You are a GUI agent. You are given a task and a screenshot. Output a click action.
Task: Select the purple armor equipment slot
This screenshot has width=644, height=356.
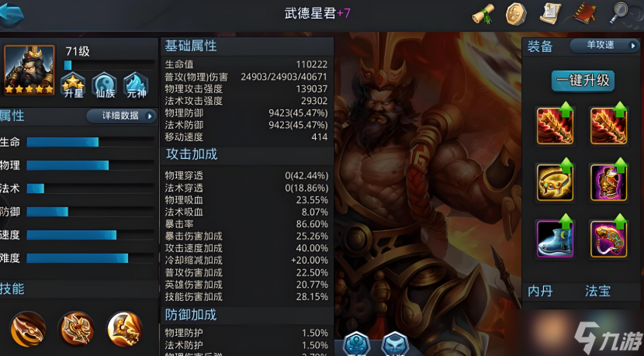click(608, 182)
